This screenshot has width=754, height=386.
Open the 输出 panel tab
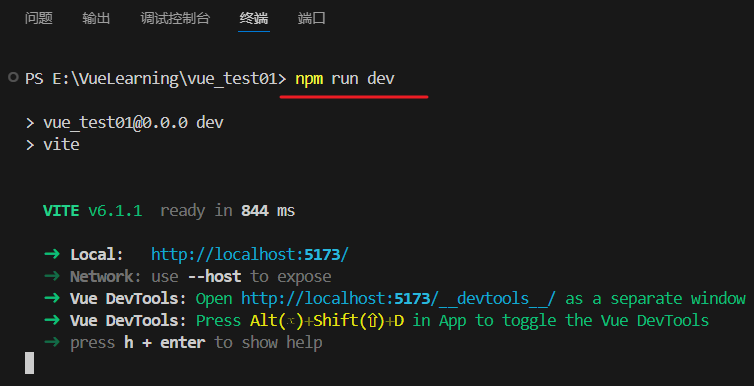(96, 18)
